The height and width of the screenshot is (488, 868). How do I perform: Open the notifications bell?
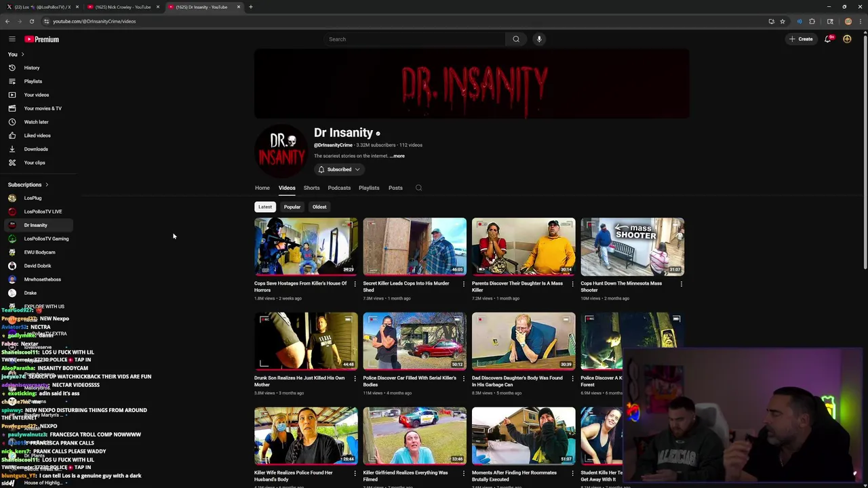coord(828,39)
